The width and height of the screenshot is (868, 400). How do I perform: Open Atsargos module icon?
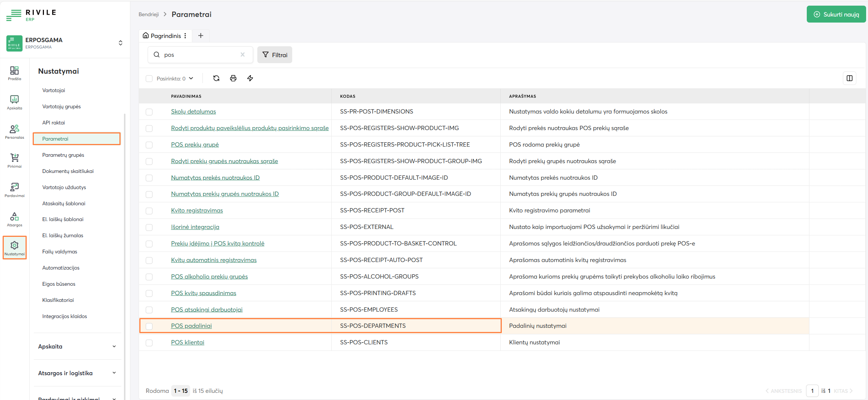(x=14, y=219)
